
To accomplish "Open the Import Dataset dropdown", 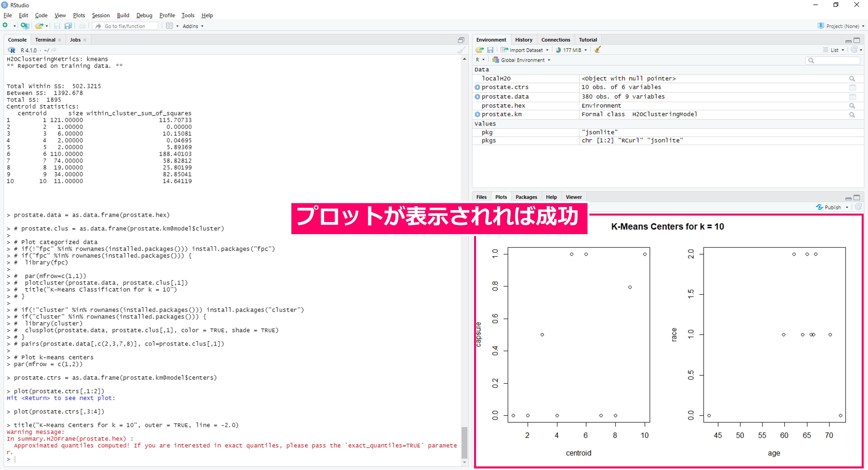I will (x=526, y=50).
